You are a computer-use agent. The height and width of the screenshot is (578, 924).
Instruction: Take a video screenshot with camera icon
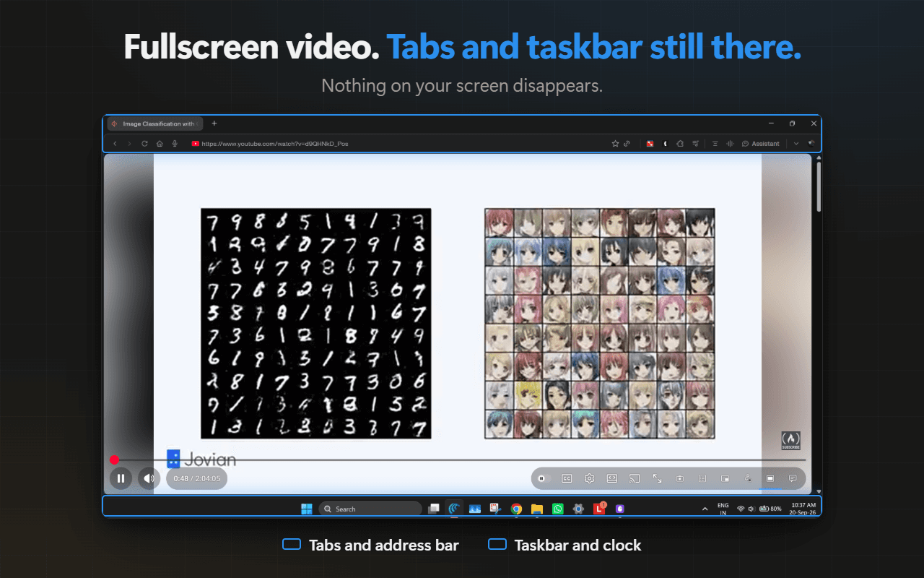(680, 478)
